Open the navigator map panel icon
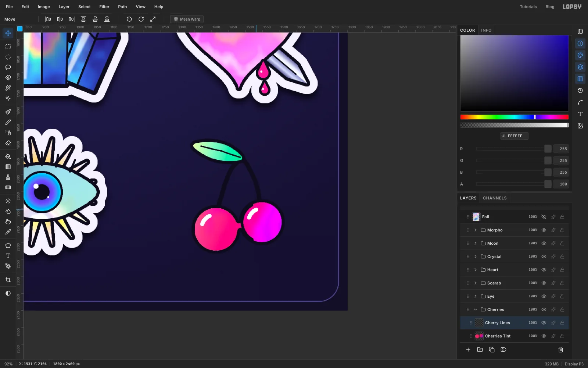588x368 pixels. click(580, 32)
